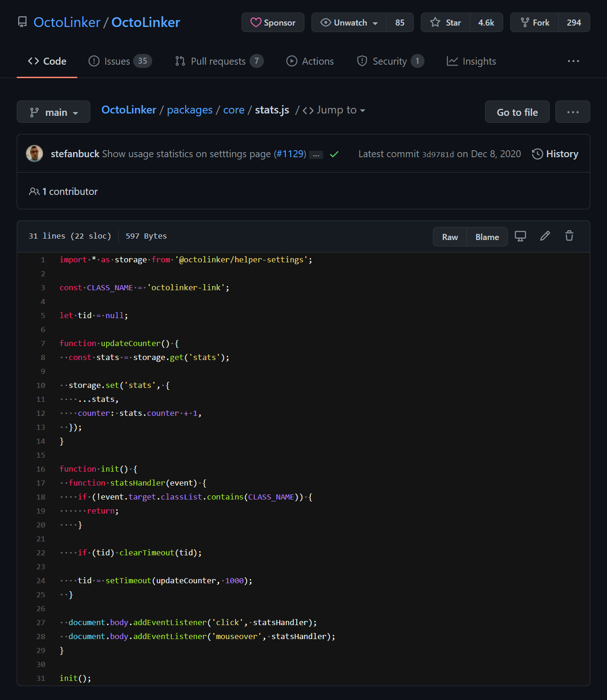Open the Issues tab

[x=120, y=61]
